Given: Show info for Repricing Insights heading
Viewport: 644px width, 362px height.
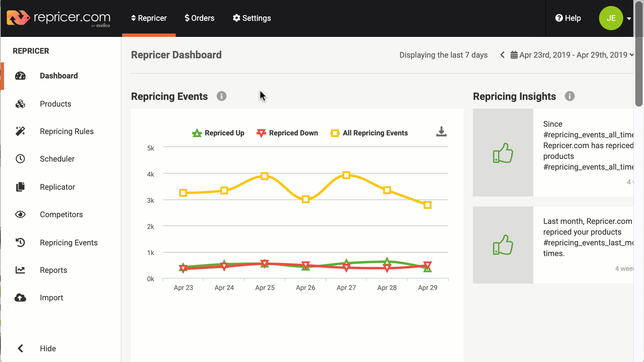Looking at the screenshot, I should click(x=570, y=97).
